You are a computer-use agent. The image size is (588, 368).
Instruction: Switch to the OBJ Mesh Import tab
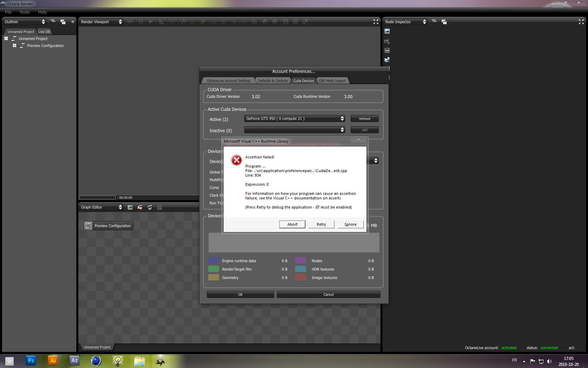coord(332,81)
